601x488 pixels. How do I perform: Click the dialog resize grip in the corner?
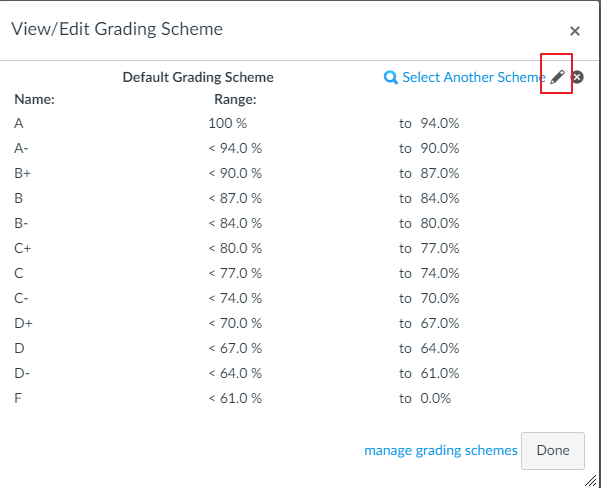(x=591, y=480)
